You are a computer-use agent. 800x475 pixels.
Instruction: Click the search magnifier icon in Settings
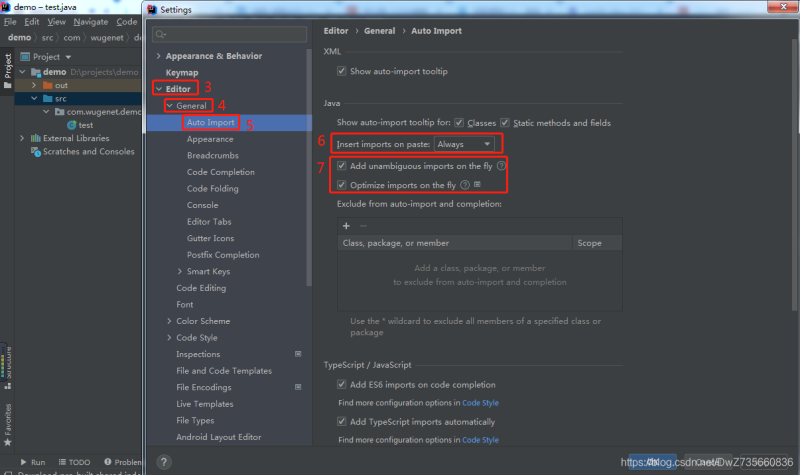pyautogui.click(x=160, y=34)
